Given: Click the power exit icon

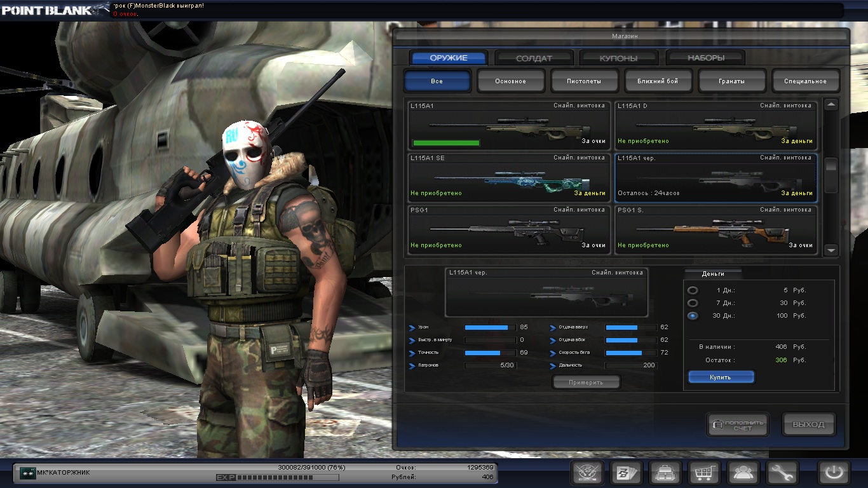Looking at the screenshot, I should pyautogui.click(x=834, y=473).
